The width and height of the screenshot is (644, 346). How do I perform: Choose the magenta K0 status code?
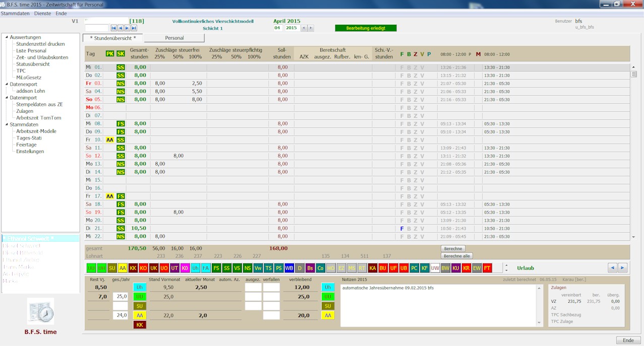pyautogui.click(x=185, y=268)
